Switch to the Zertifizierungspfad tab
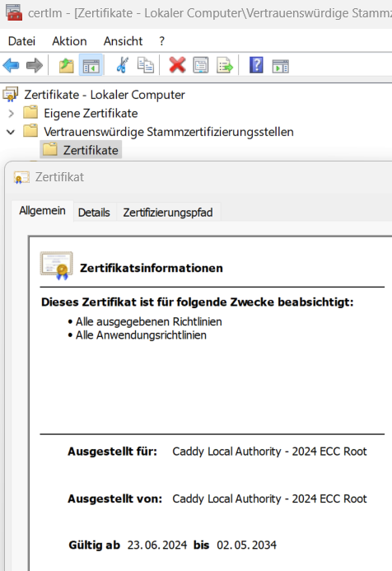This screenshot has width=392, height=571. click(168, 213)
